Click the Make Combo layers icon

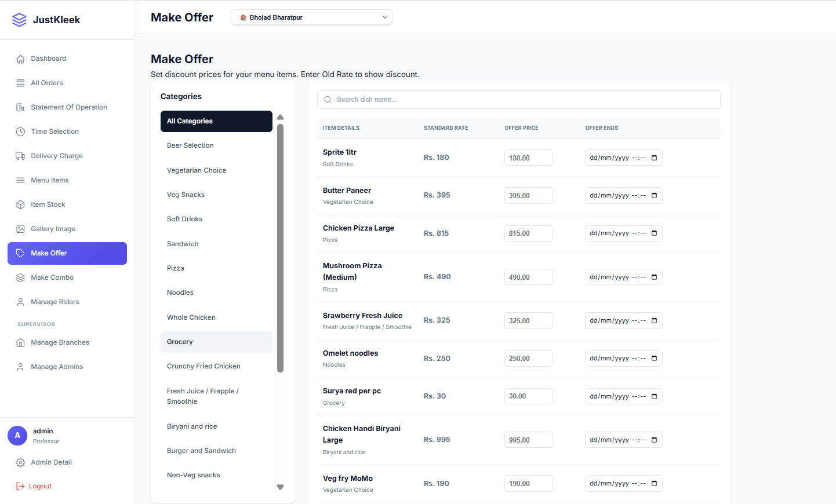point(20,278)
